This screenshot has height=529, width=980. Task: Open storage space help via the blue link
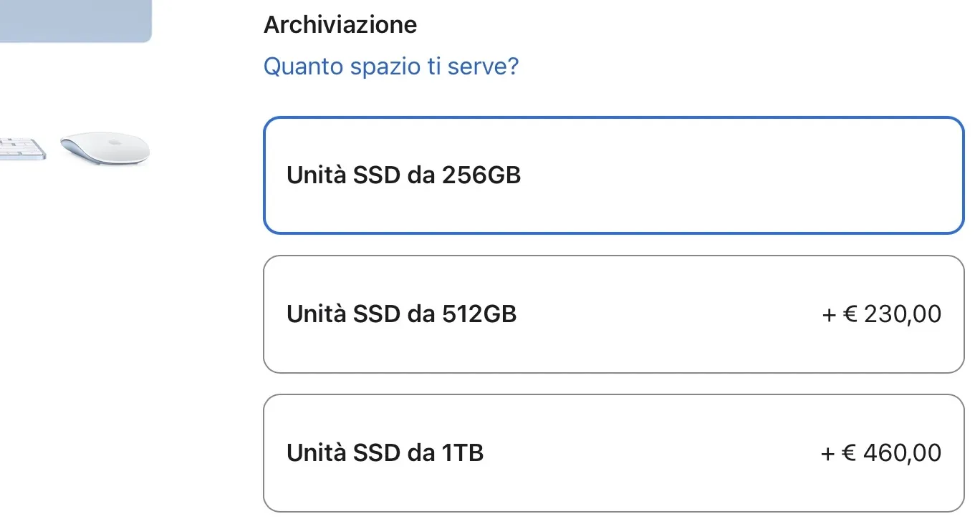click(390, 66)
